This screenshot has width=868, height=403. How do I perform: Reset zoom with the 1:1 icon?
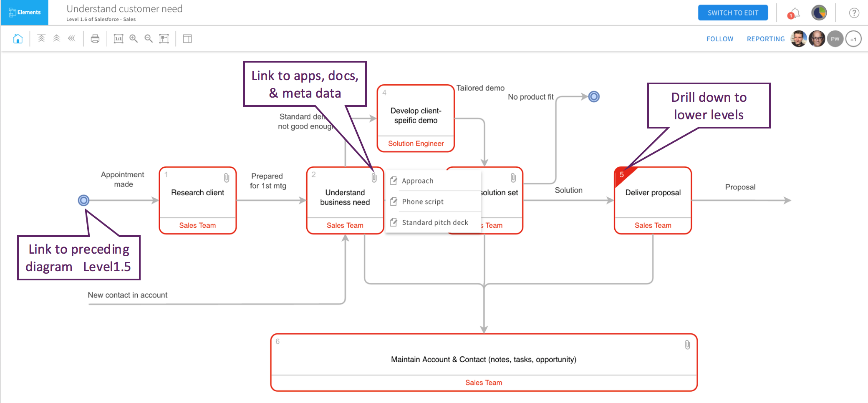click(x=119, y=39)
